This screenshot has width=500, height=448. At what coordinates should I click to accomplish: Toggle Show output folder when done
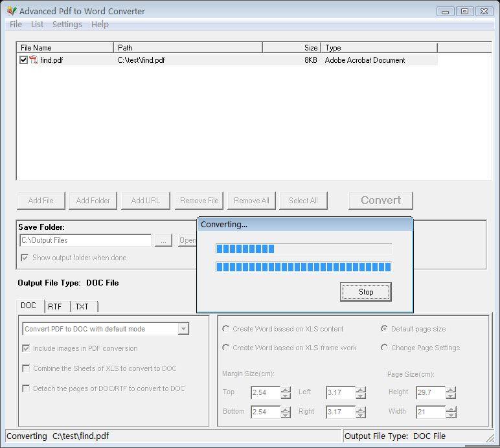pos(26,258)
